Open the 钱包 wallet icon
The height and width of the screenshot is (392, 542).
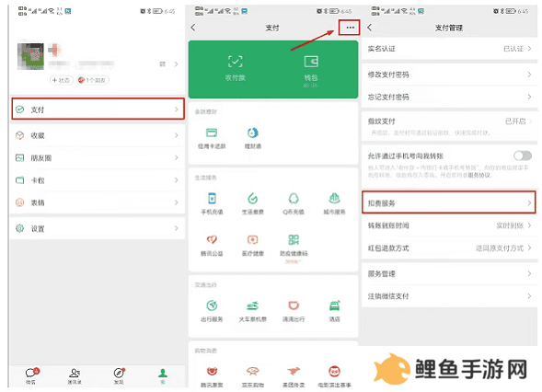coord(311,62)
